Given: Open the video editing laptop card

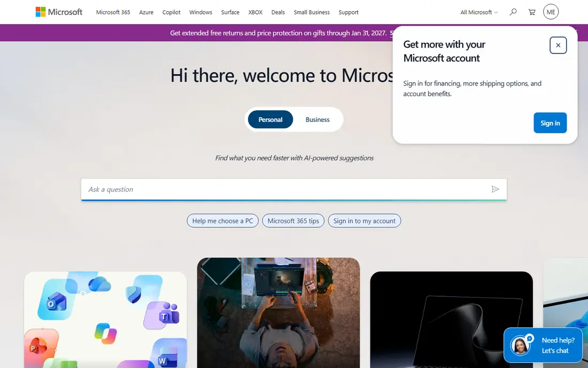Looking at the screenshot, I should (x=278, y=313).
